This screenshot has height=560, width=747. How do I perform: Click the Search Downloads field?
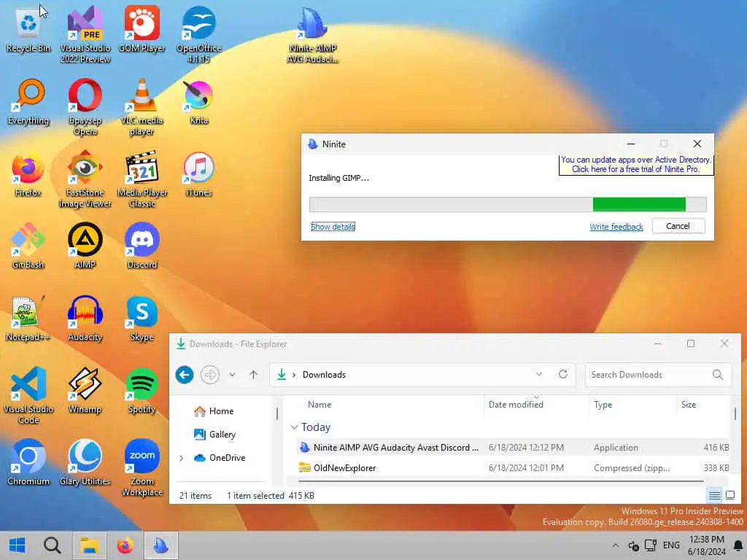(x=657, y=375)
